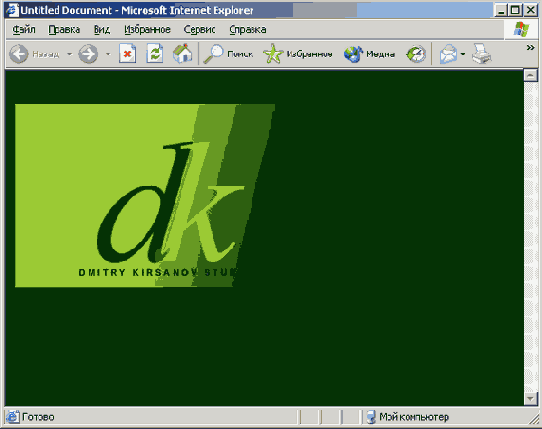542x429 pixels.
Task: Click the dk Dmitry Kirsanov Studio logo image
Action: click(145, 195)
